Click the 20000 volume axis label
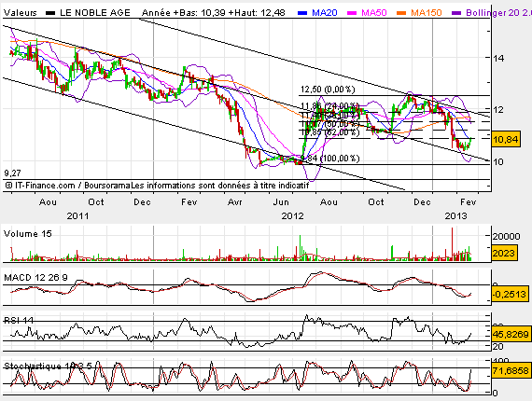 506,236
